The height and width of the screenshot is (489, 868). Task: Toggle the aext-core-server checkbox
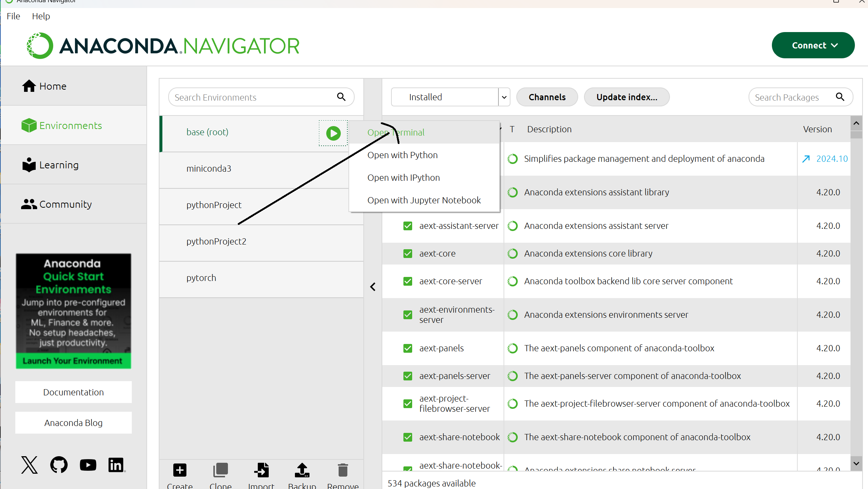[408, 281]
